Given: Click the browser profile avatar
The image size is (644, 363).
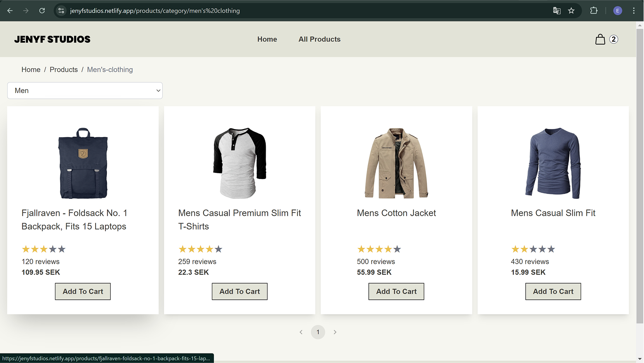Looking at the screenshot, I should click(x=617, y=11).
